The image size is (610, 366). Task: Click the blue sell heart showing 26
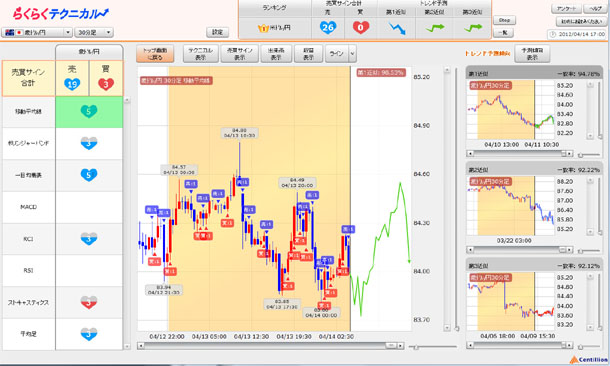pos(328,27)
